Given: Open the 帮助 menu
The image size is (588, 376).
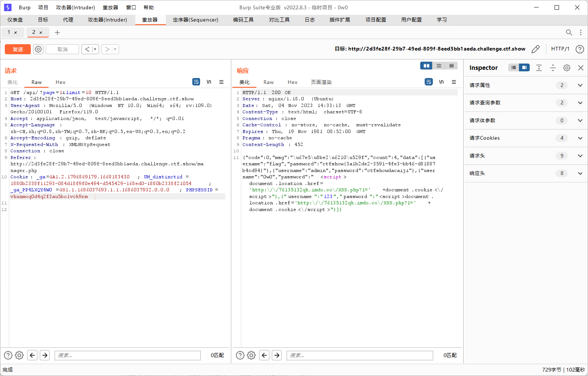Looking at the screenshot, I should [x=148, y=7].
